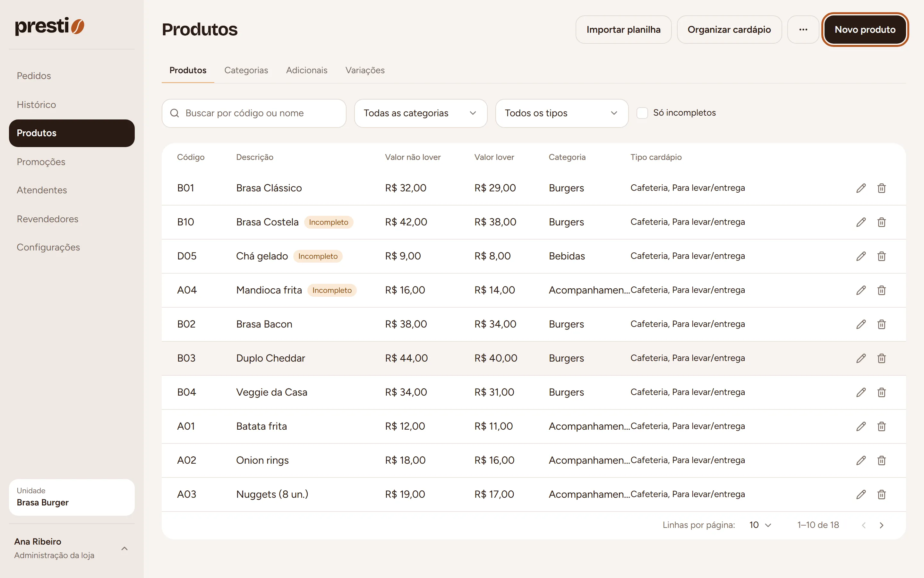The width and height of the screenshot is (924, 578).
Task: Delete the Brasa Costela row
Action: click(x=881, y=222)
